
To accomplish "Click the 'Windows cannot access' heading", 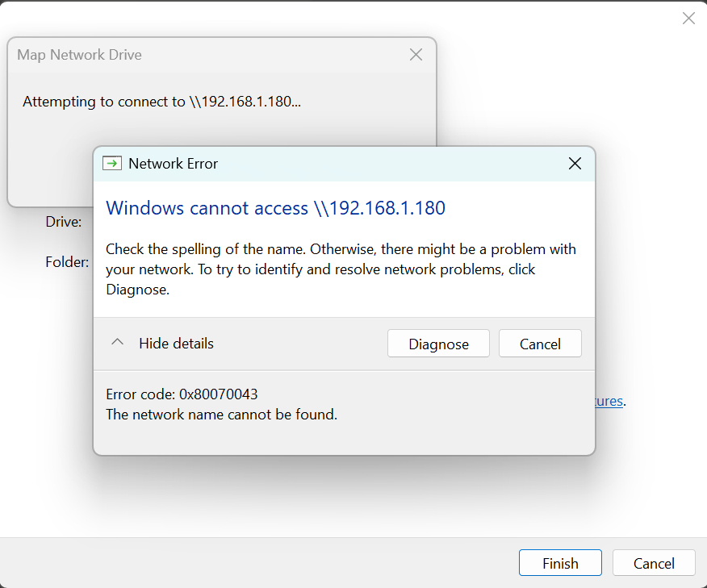I will 275,208.
